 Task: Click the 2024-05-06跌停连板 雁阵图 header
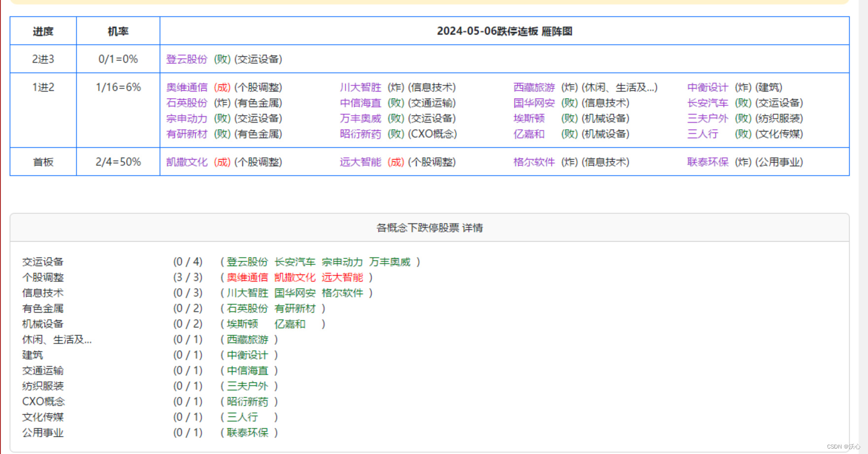[x=504, y=31]
